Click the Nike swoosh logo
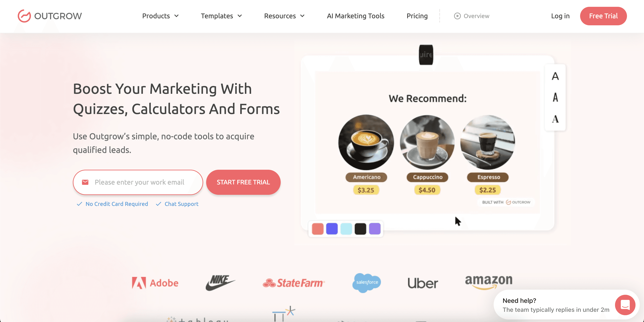Screen dimensions: 644x322 (220, 283)
